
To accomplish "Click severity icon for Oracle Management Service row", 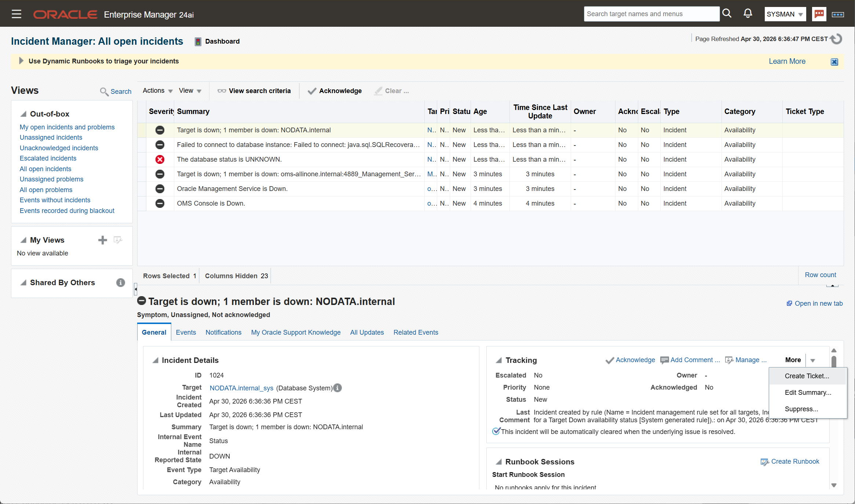I will pyautogui.click(x=160, y=189).
